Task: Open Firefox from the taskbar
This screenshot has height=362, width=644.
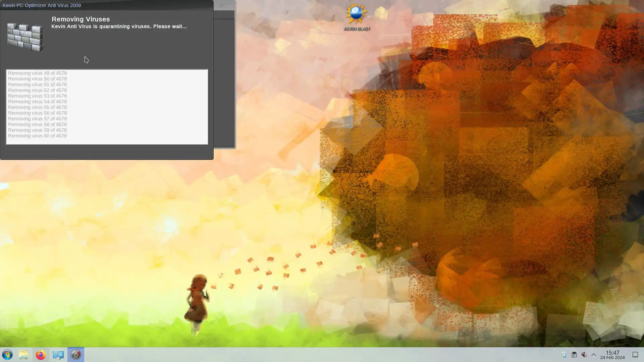Action: point(41,355)
